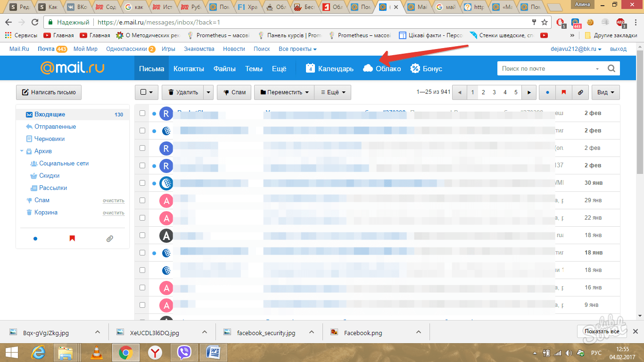Filter unread with the toolbar blue dot button

[547, 92]
